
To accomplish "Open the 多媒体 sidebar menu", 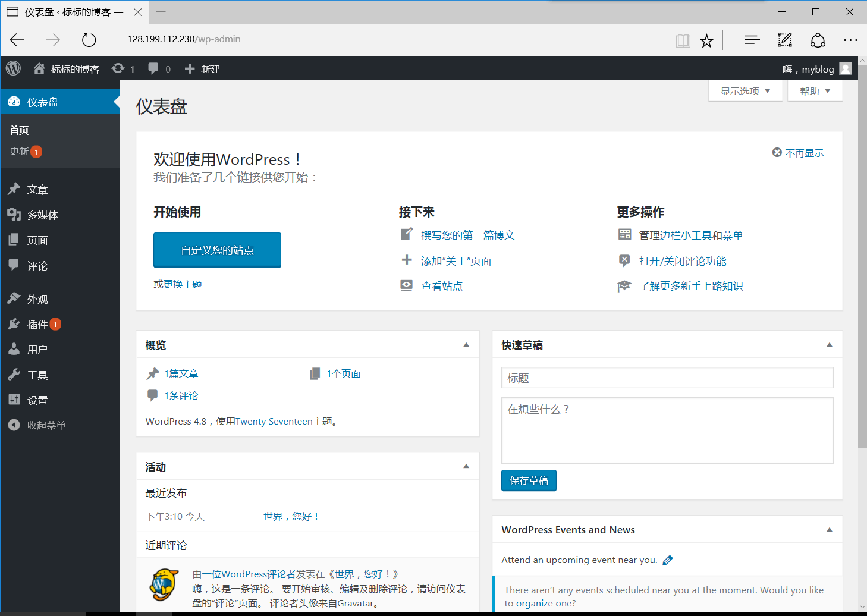I will [x=59, y=215].
